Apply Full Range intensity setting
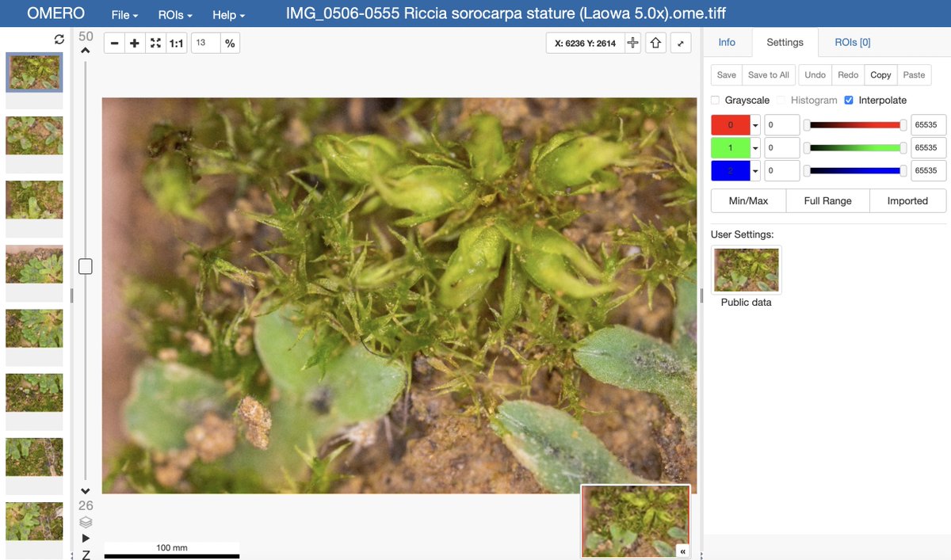The image size is (951, 560). click(x=827, y=200)
